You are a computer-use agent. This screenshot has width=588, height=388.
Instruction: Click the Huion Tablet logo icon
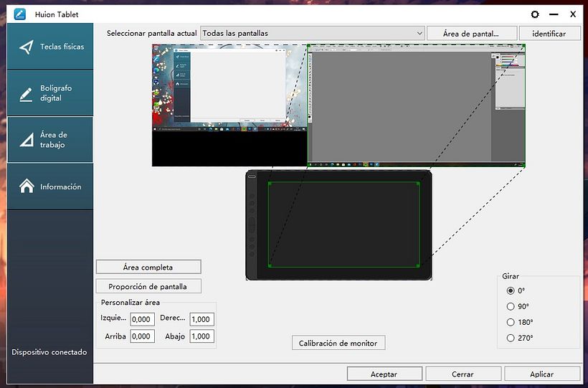pos(20,14)
